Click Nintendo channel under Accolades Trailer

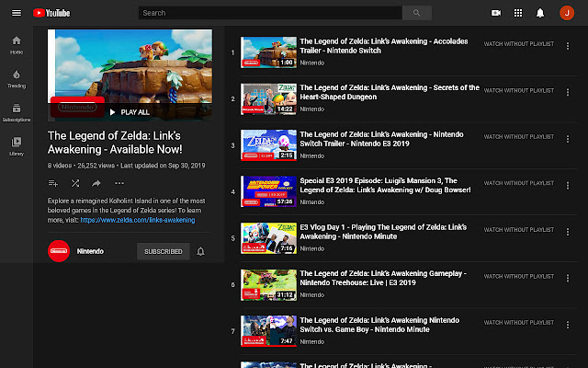click(312, 63)
